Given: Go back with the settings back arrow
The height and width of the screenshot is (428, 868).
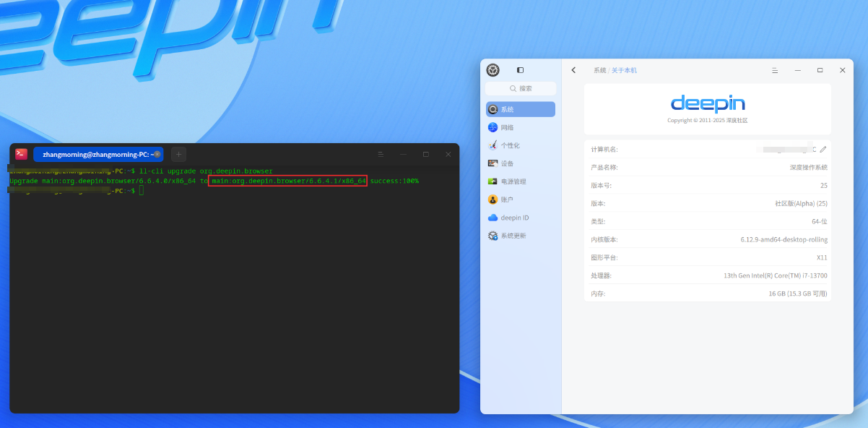Looking at the screenshot, I should tap(573, 70).
